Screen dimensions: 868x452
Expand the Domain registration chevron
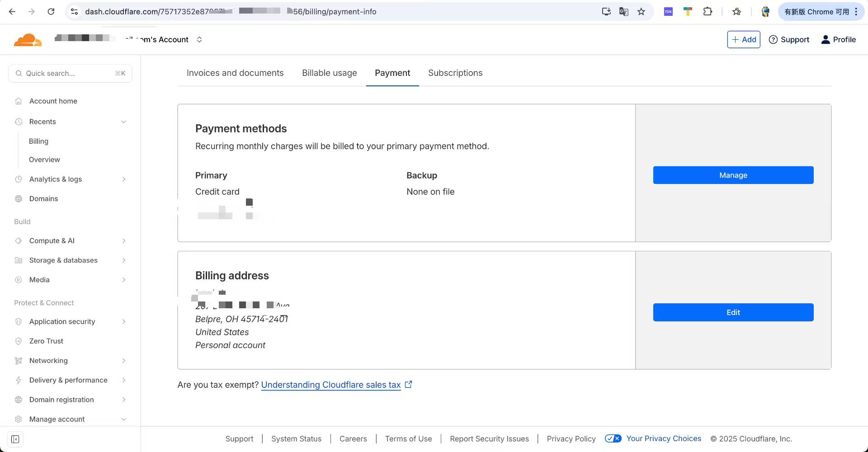point(124,400)
